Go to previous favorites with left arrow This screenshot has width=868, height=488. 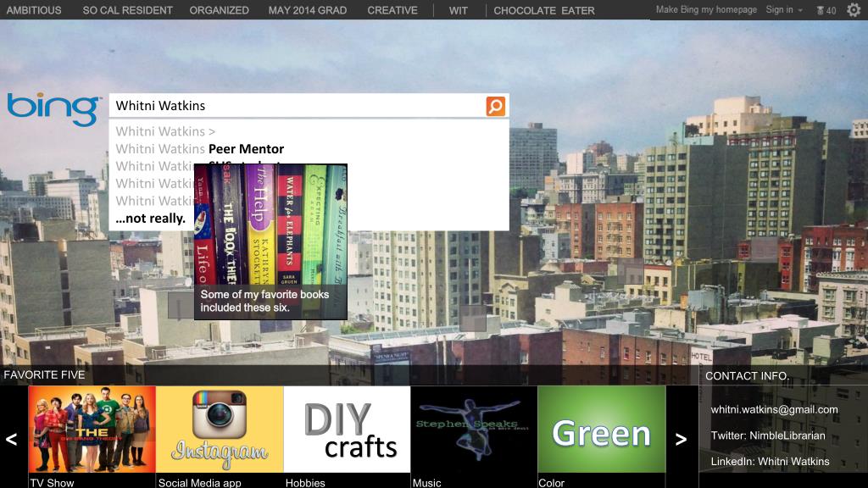click(12, 439)
